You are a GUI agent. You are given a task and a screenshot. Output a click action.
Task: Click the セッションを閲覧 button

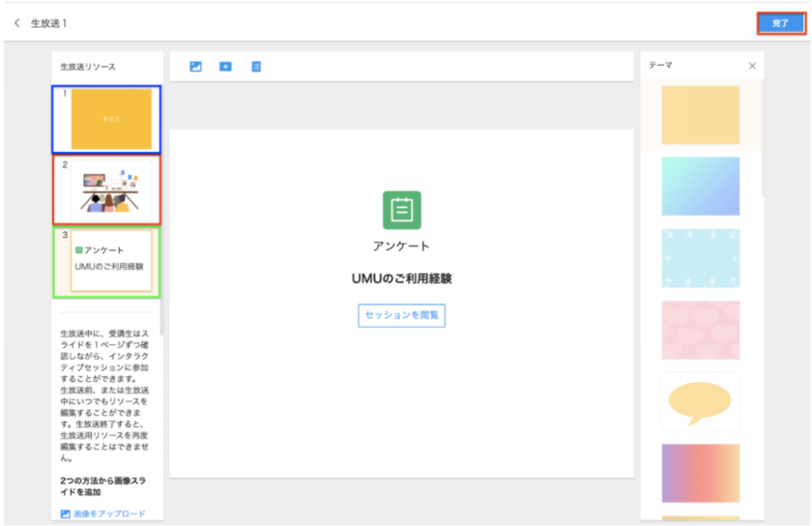coord(401,315)
